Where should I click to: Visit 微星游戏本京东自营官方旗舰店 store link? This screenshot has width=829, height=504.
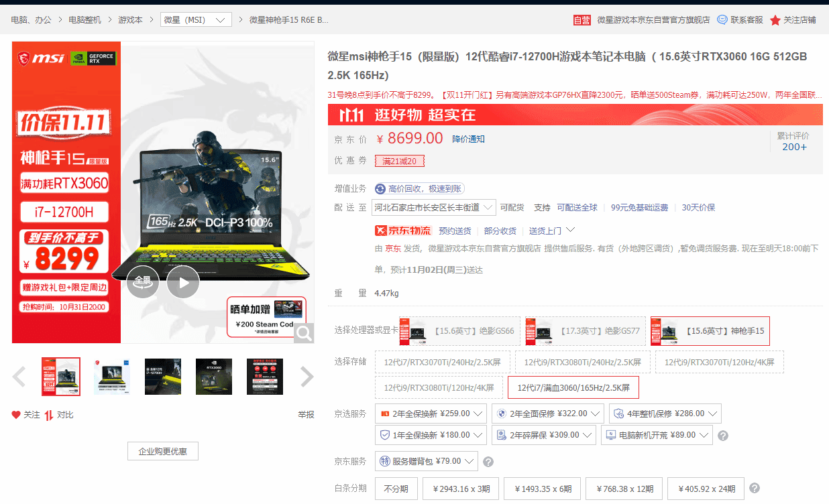[653, 20]
